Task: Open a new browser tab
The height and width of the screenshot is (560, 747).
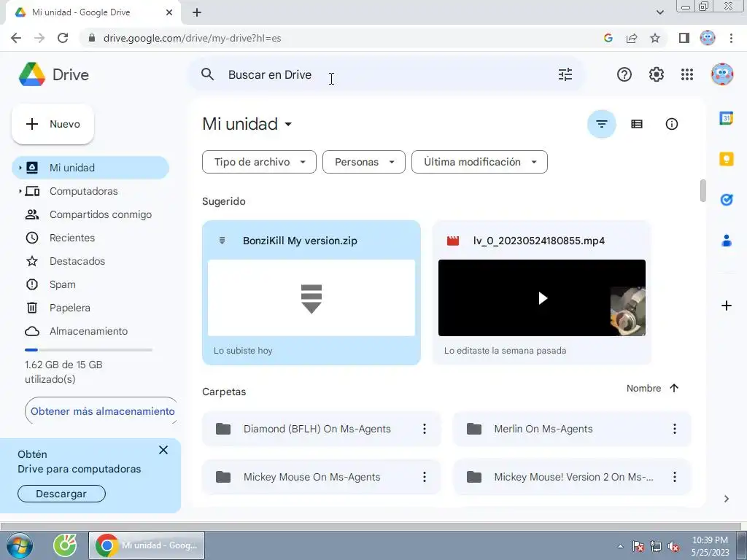Action: (197, 12)
